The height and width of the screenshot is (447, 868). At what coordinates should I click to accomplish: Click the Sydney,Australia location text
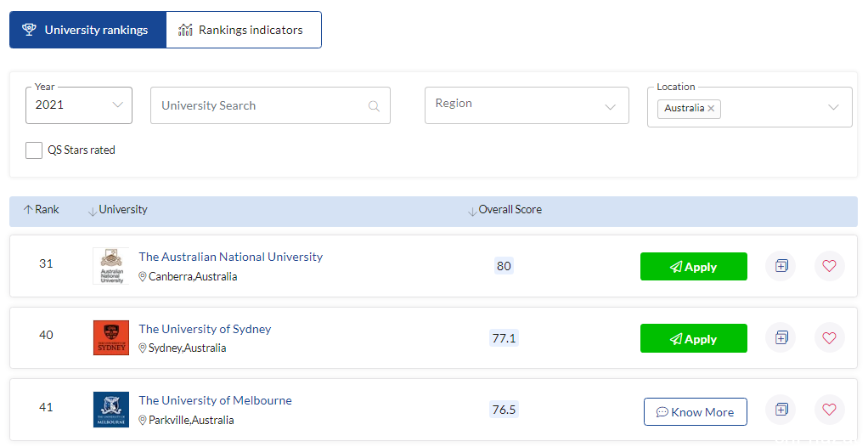point(187,348)
